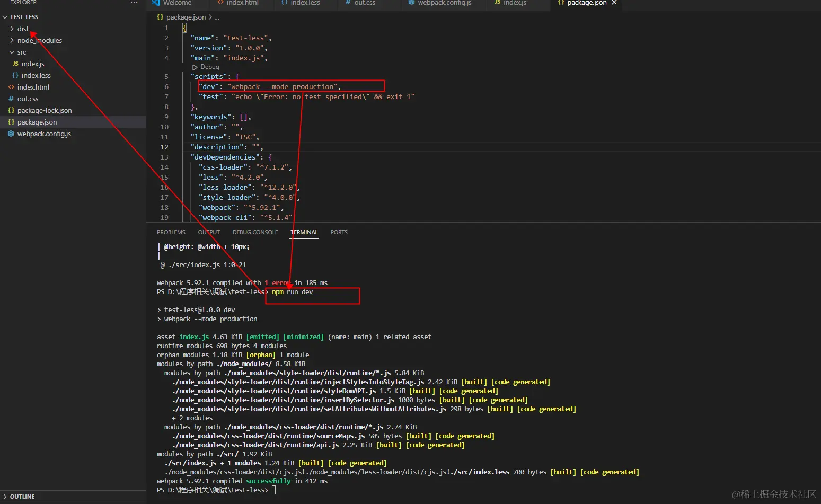Click line number 12 in the editor gutter
The height and width of the screenshot is (504, 821).
point(164,147)
